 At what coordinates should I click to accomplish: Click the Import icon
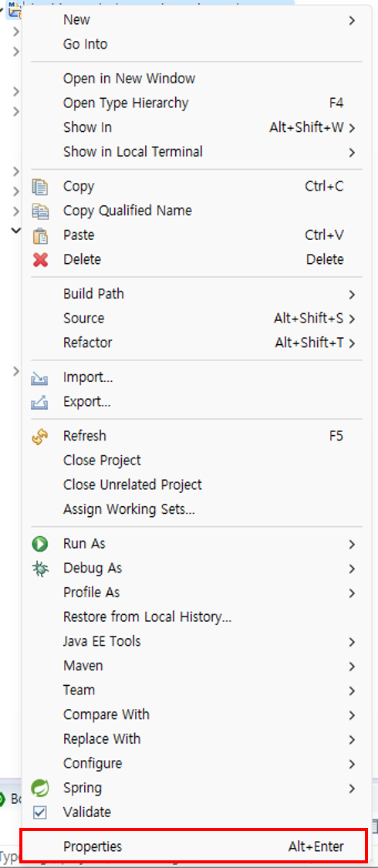[x=40, y=378]
